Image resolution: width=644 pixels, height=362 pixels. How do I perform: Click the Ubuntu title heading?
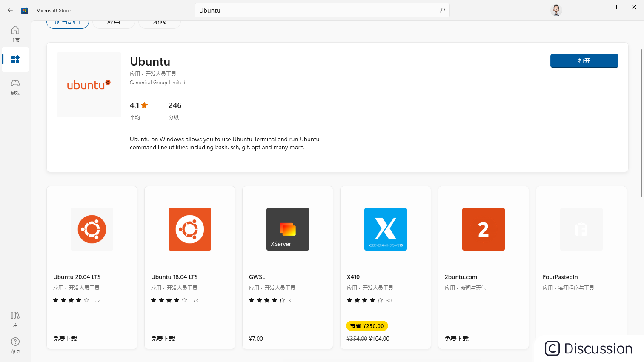(150, 61)
